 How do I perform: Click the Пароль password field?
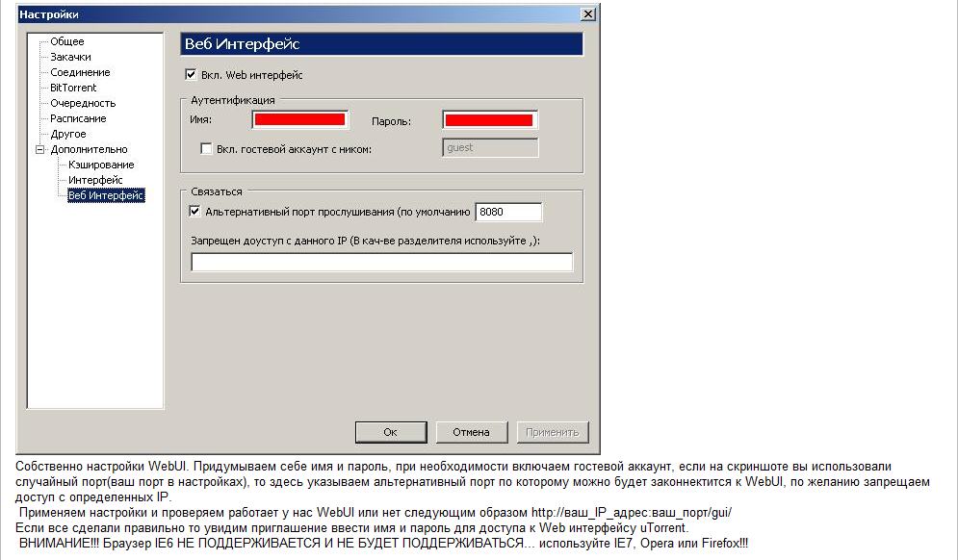490,119
